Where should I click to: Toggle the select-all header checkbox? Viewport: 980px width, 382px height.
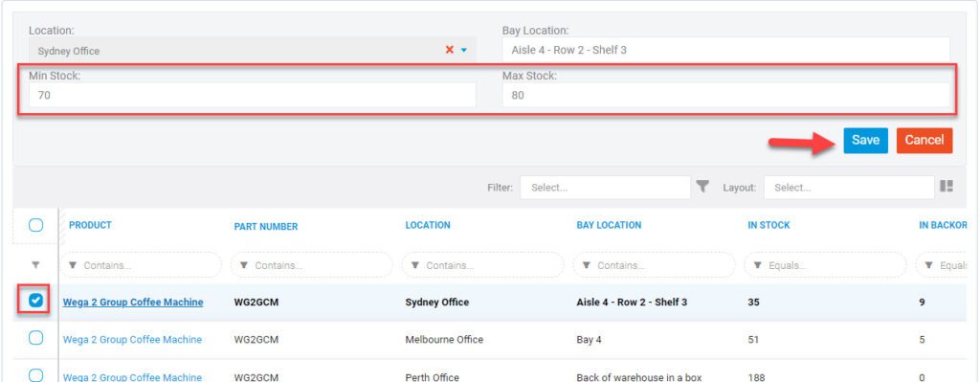[x=36, y=225]
